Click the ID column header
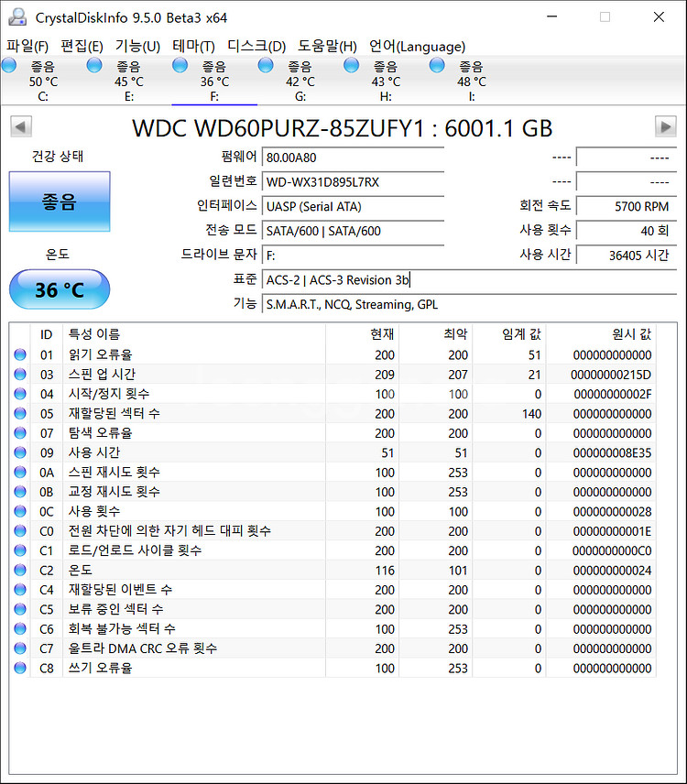This screenshot has height=784, width=687. click(x=47, y=334)
